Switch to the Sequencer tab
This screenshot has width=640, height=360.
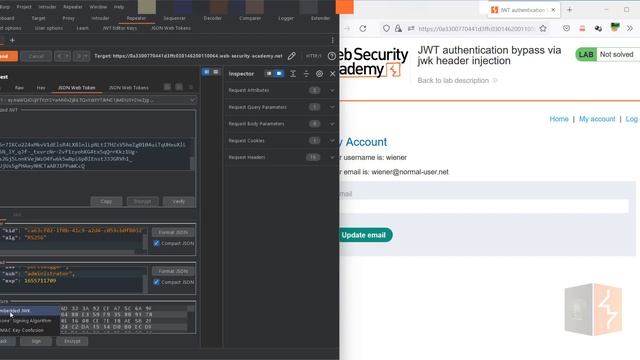coord(175,18)
